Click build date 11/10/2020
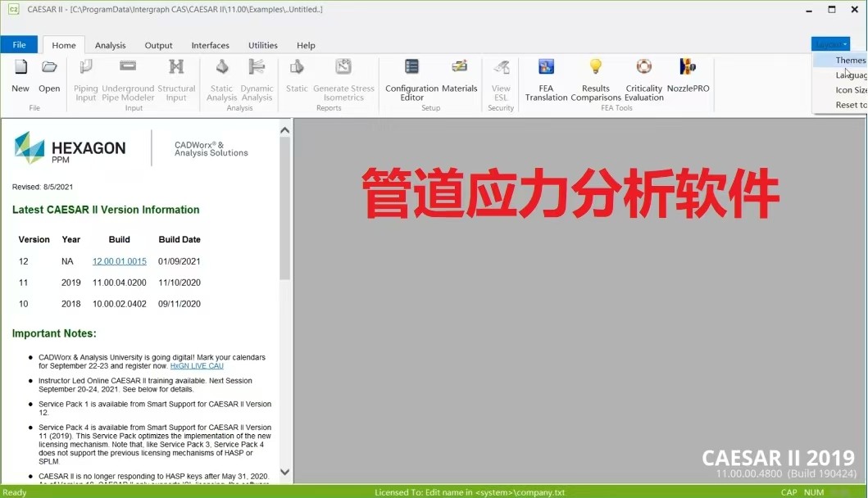This screenshot has width=868, height=498. [180, 283]
